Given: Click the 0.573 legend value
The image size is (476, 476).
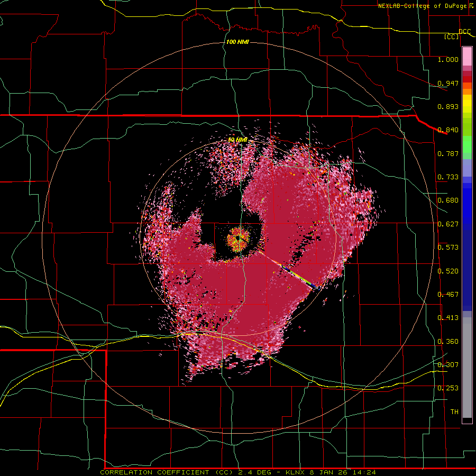Looking at the screenshot, I should (x=448, y=248).
